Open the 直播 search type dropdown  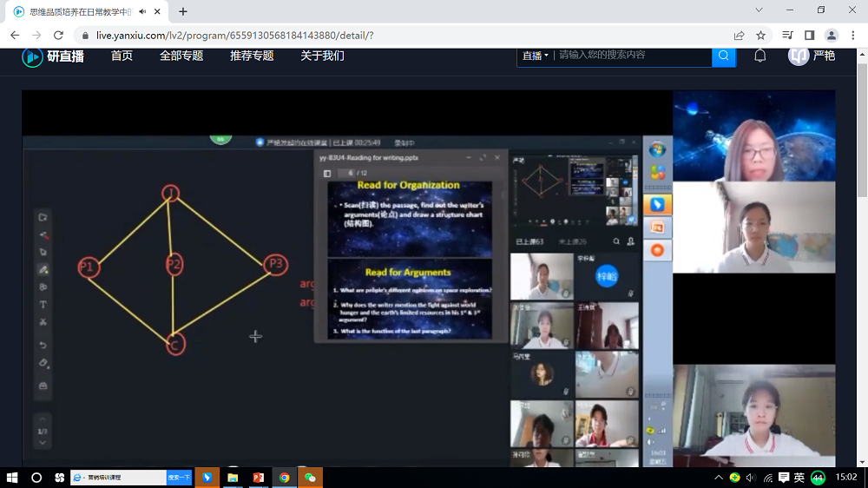536,56
